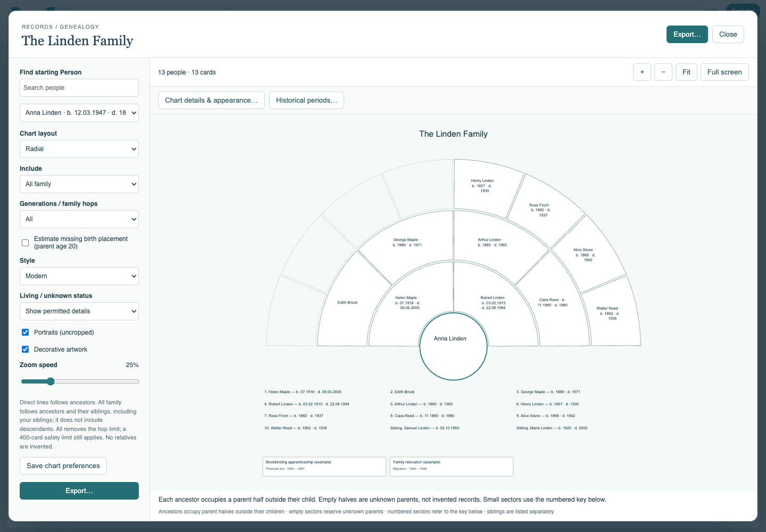This screenshot has width=766, height=532.
Task: Focus the Search people field
Action: (x=79, y=88)
